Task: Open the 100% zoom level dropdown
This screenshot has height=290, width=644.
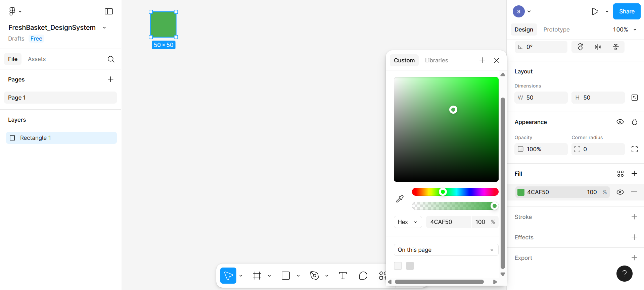Action: 625,30
